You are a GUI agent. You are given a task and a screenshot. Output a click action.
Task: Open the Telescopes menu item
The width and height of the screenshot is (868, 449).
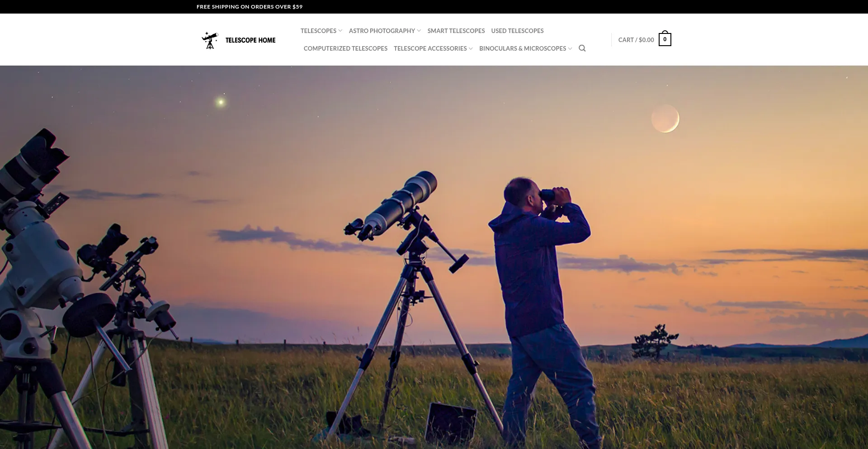point(318,31)
